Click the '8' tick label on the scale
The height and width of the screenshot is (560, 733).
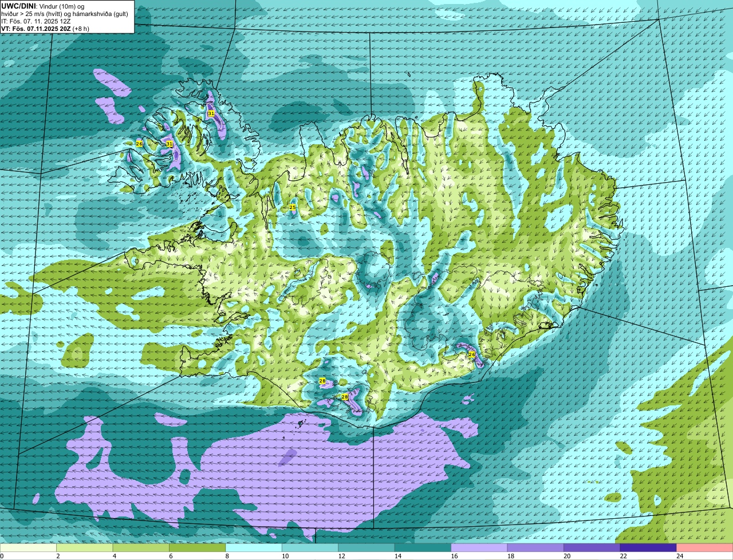[x=226, y=556]
